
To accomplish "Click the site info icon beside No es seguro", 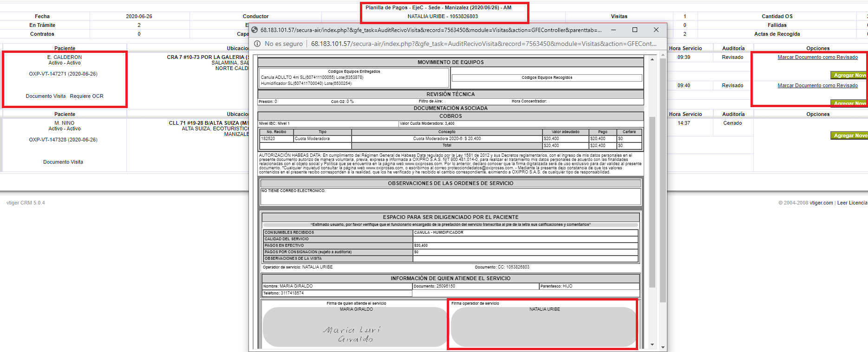I will [257, 44].
